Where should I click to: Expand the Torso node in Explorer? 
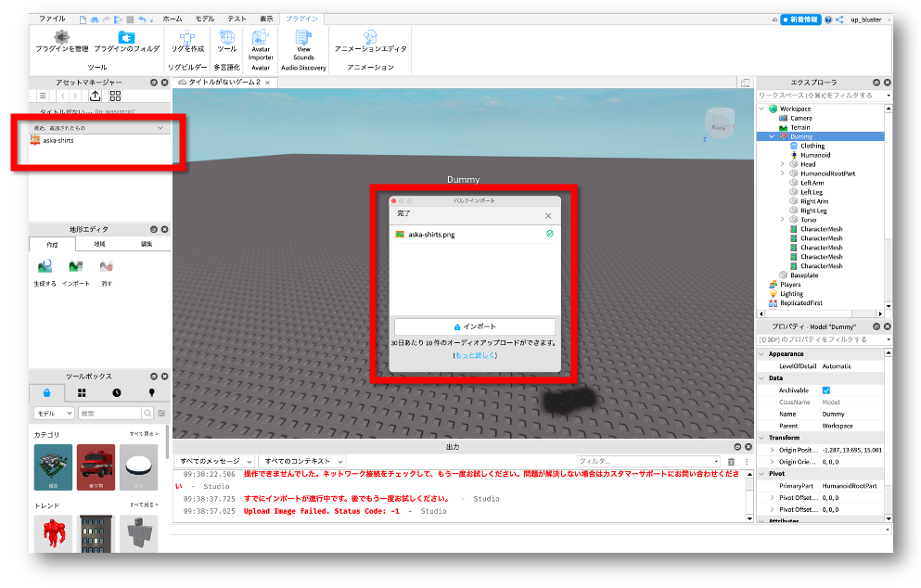pos(782,220)
